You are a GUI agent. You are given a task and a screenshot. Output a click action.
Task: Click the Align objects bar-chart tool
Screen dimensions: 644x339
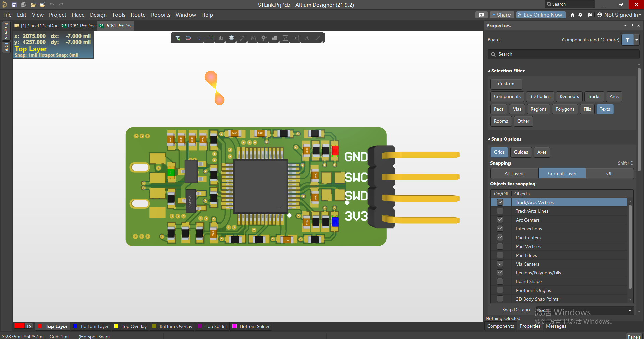coord(221,38)
